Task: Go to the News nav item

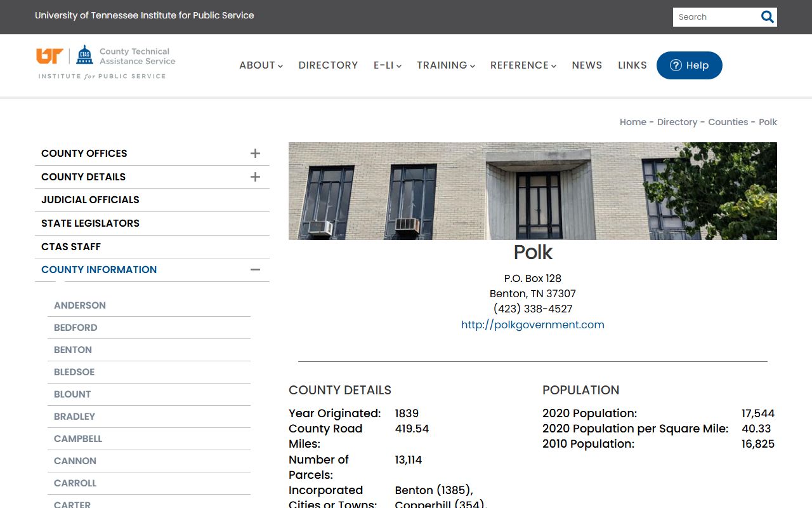Action: 587,65
